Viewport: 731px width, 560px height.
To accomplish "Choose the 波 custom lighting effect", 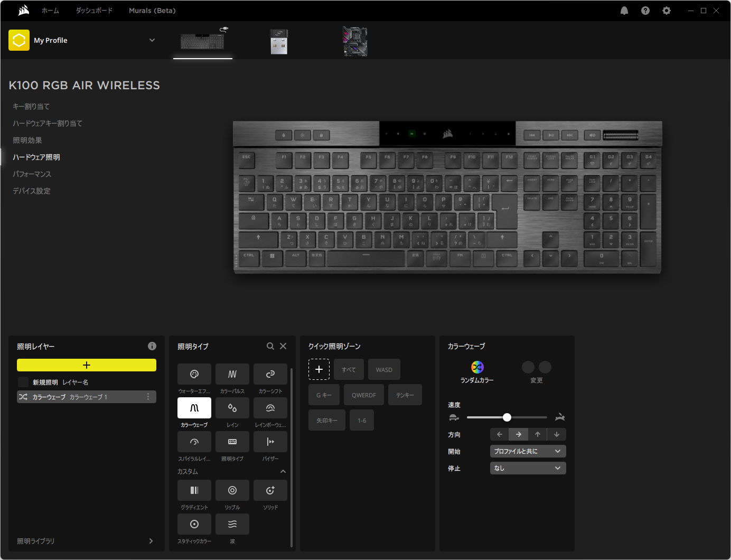I will [232, 524].
